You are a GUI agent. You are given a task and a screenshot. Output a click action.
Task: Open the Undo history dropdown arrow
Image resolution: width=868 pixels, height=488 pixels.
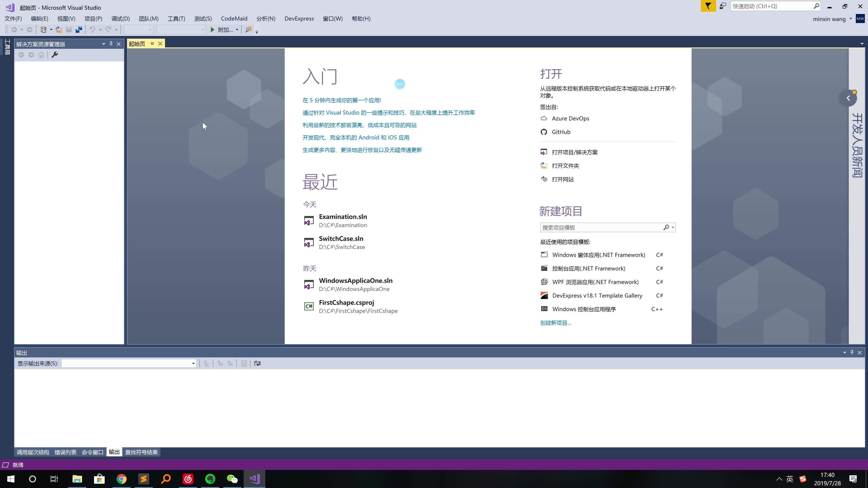pos(100,30)
